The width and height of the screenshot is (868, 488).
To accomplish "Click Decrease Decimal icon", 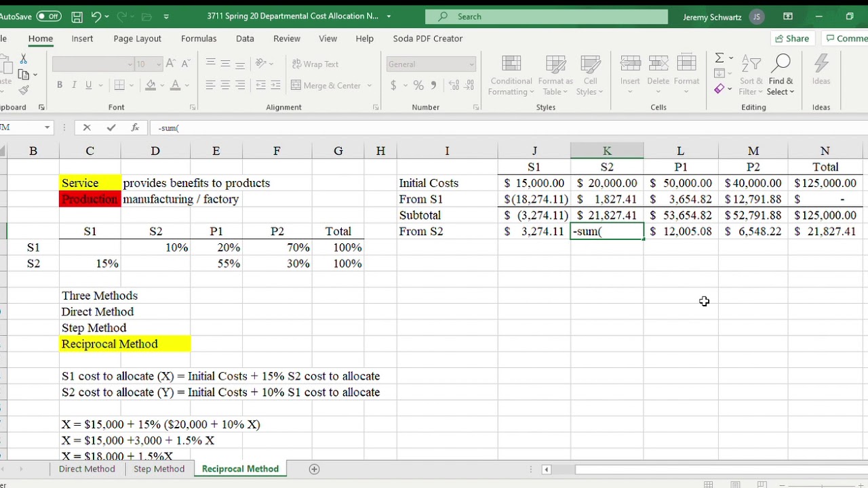I will pyautogui.click(x=469, y=85).
